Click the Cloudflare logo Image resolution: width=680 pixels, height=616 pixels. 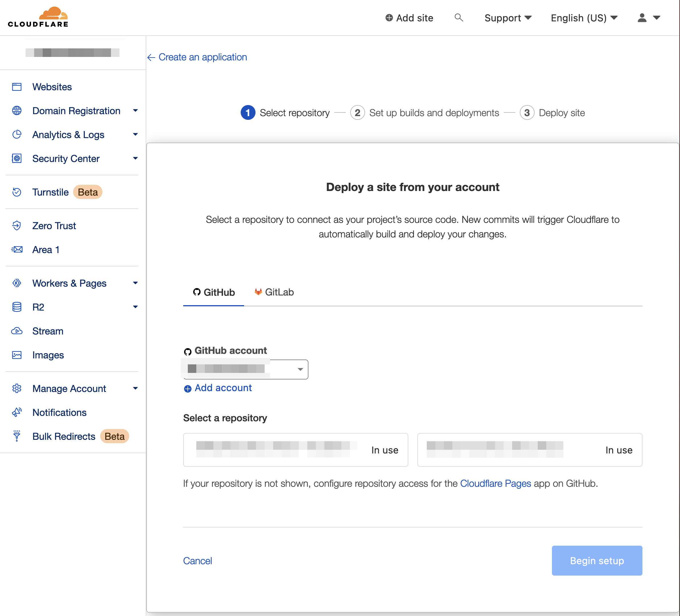pyautogui.click(x=38, y=17)
